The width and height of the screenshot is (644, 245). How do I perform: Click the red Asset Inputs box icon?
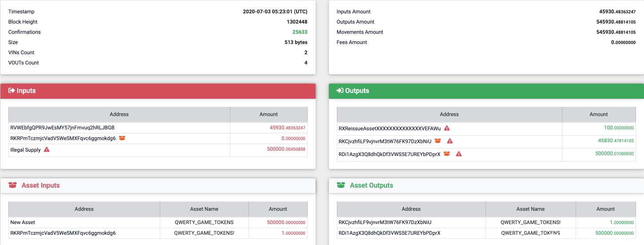pyautogui.click(x=12, y=185)
